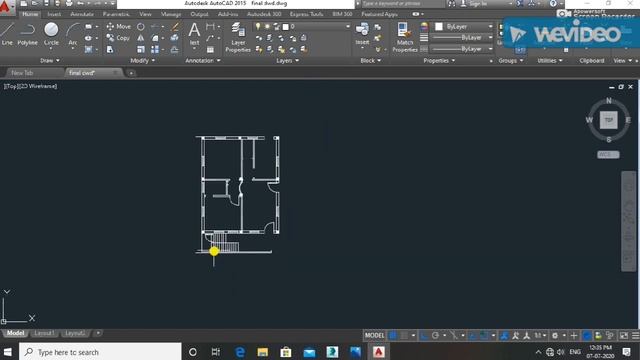640x360 pixels.
Task: Select the Polyline tool
Action: (x=27, y=33)
